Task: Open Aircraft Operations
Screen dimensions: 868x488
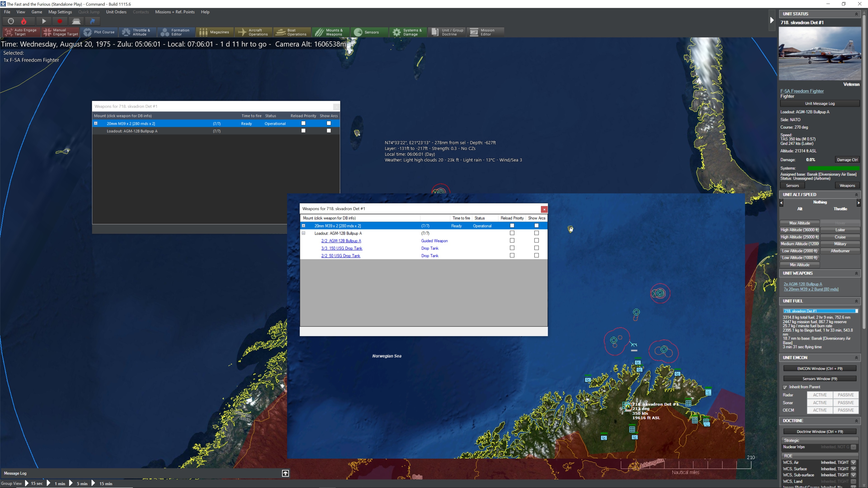Action: [x=254, y=32]
